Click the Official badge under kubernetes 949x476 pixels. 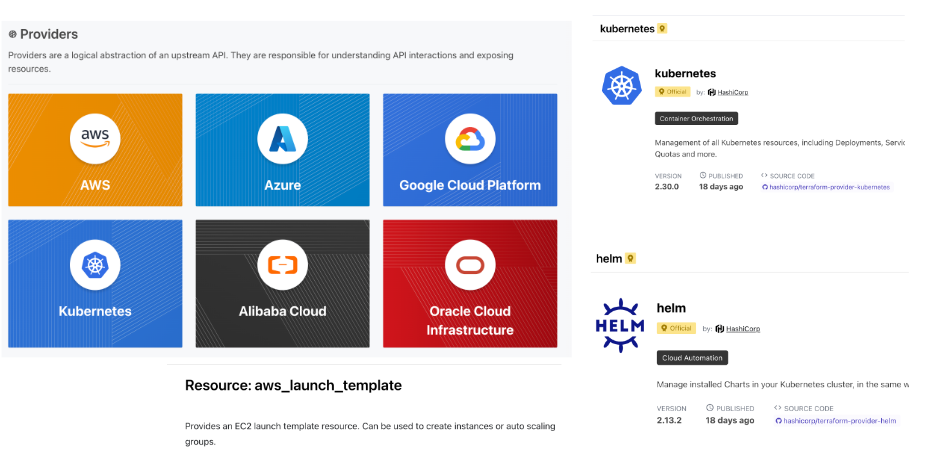tap(672, 92)
